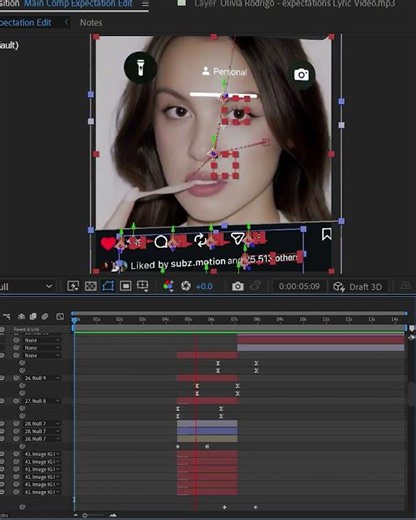Switch to Layer Olivia Rodrigo mp3 tab
This screenshot has width=416, height=520.
click(x=295, y=4)
